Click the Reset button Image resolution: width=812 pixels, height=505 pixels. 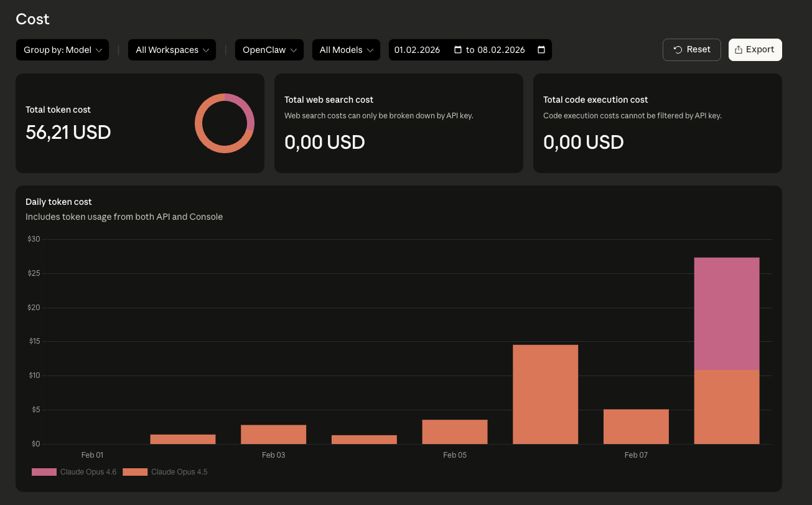pyautogui.click(x=692, y=50)
